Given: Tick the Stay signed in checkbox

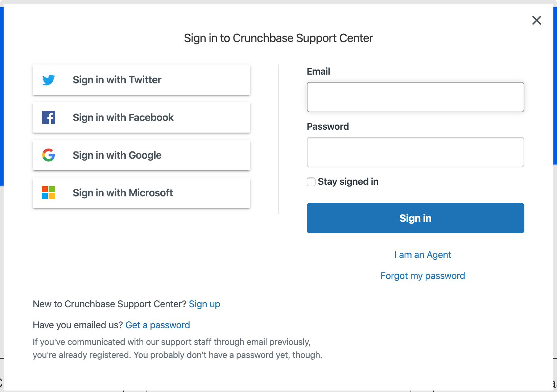Looking at the screenshot, I should [311, 182].
